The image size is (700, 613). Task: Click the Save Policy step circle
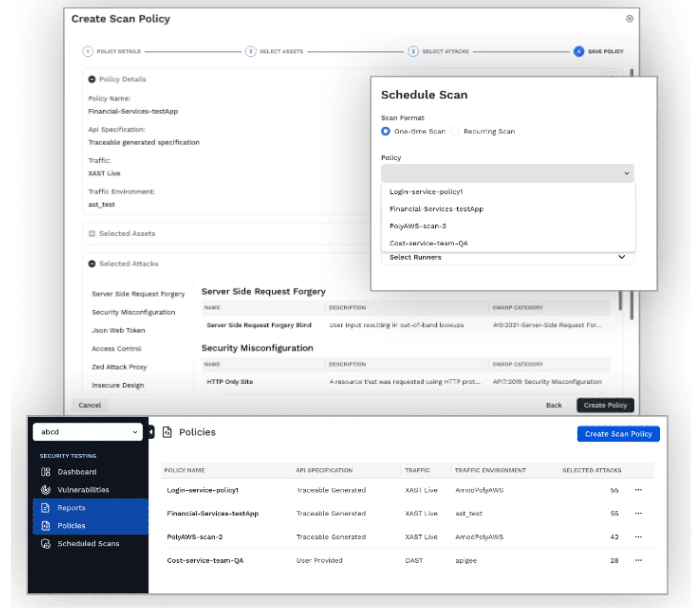tap(578, 51)
